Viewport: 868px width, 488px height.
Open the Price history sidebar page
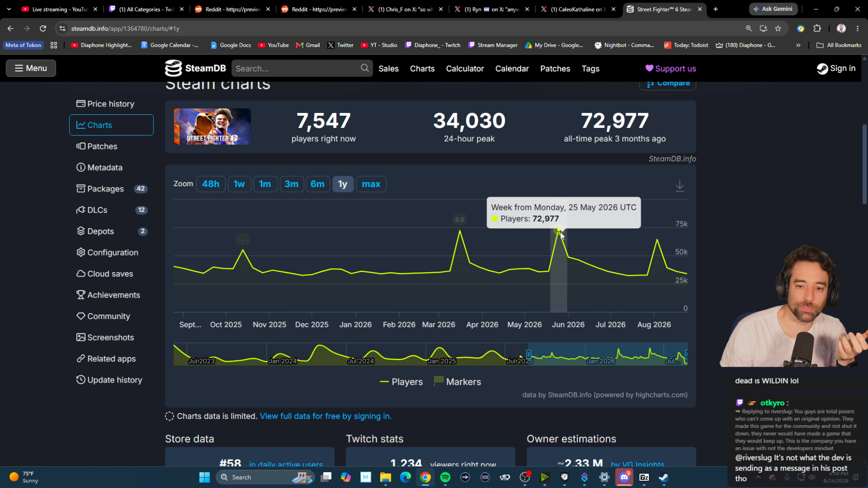[x=105, y=104]
